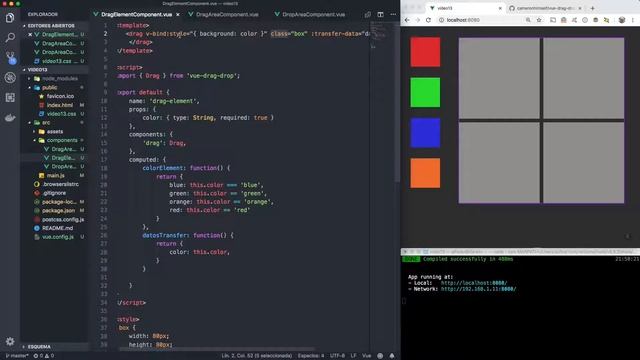Click the browser back arrow
640x360 pixels.
407,20
